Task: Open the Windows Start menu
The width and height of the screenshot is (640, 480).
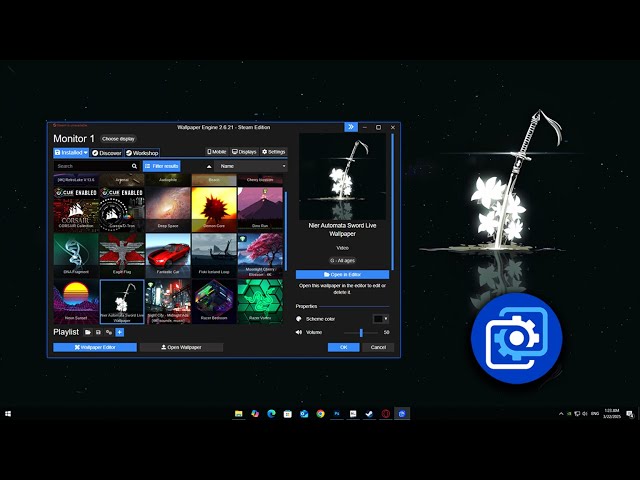Action: tap(8, 414)
